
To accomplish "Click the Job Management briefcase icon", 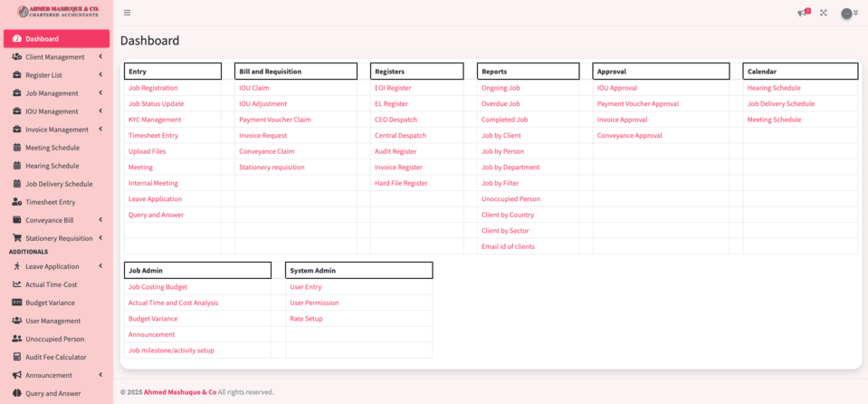I will click(x=16, y=93).
